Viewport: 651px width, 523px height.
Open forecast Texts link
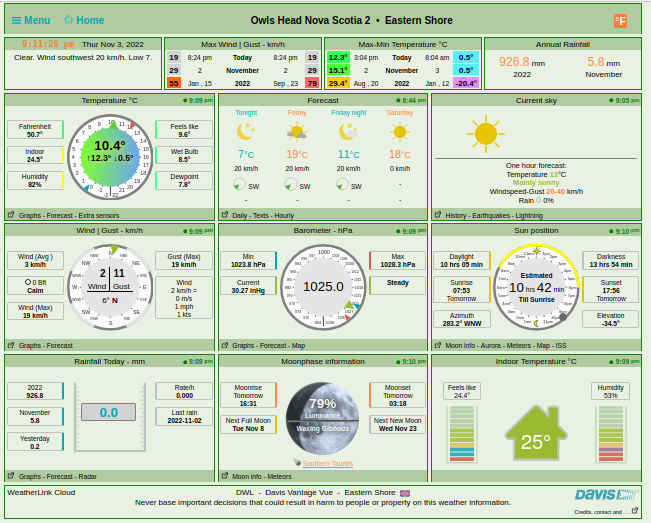261,215
